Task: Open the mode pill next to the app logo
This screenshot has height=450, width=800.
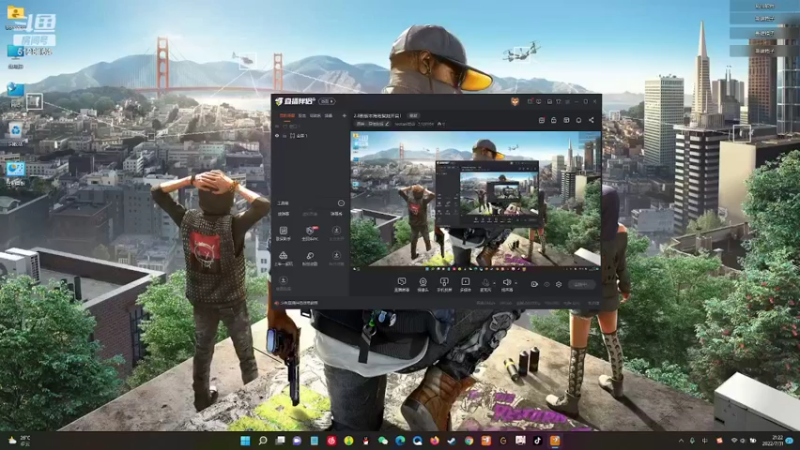Action: click(327, 102)
